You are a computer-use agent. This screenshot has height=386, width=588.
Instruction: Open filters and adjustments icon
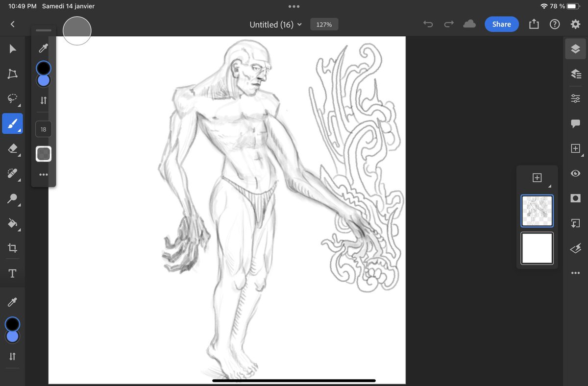[x=575, y=248]
